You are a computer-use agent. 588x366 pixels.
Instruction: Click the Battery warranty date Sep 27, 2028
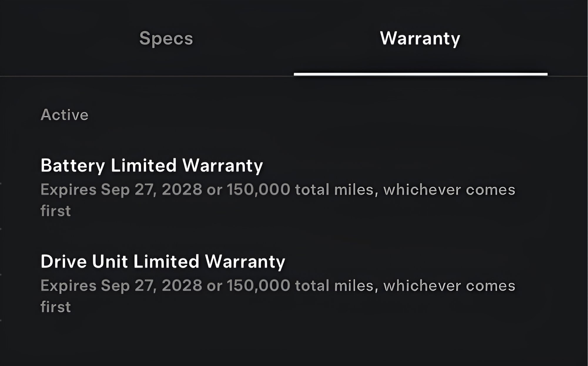(x=151, y=189)
